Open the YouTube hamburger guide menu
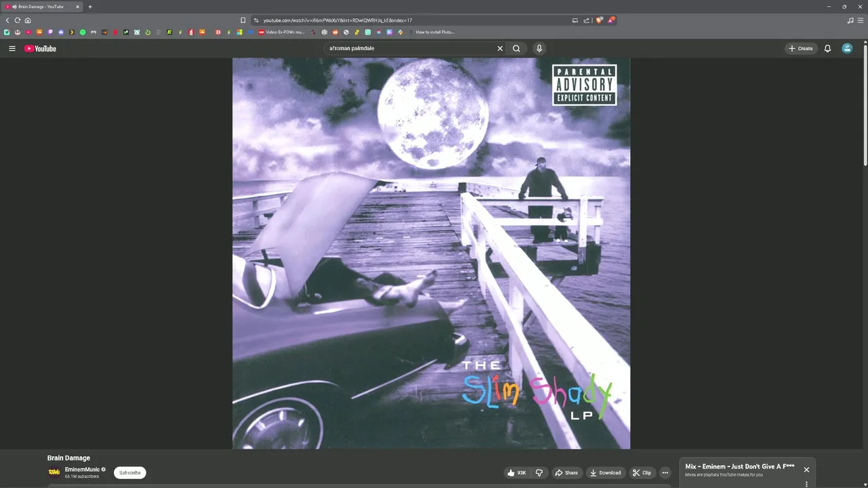This screenshot has height=488, width=868. [x=12, y=48]
